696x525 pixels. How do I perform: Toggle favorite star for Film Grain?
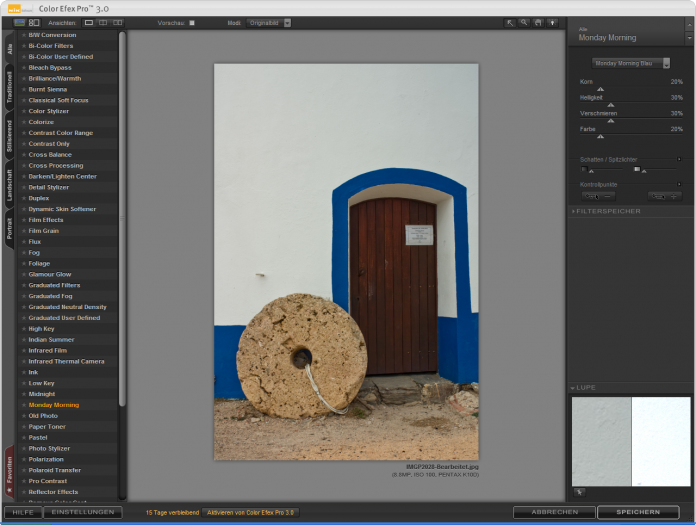tap(24, 231)
